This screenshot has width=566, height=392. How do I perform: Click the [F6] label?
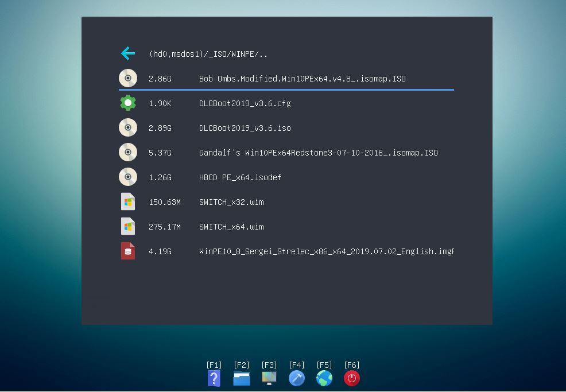point(351,365)
